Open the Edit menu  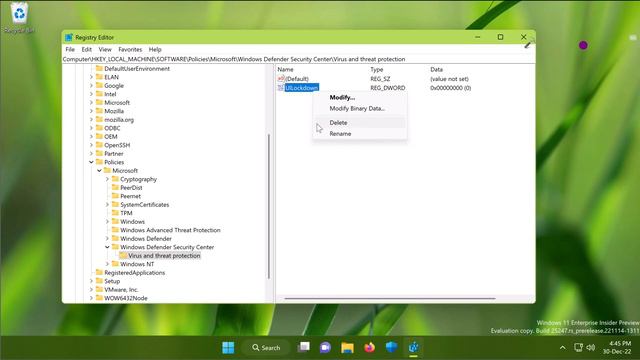coord(87,49)
